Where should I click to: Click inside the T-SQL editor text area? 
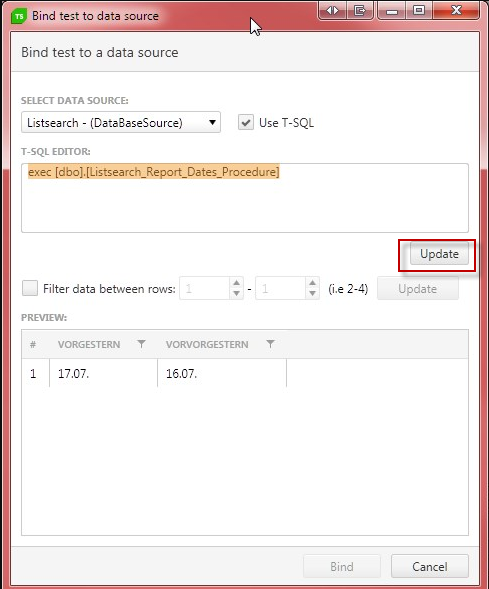click(x=245, y=198)
